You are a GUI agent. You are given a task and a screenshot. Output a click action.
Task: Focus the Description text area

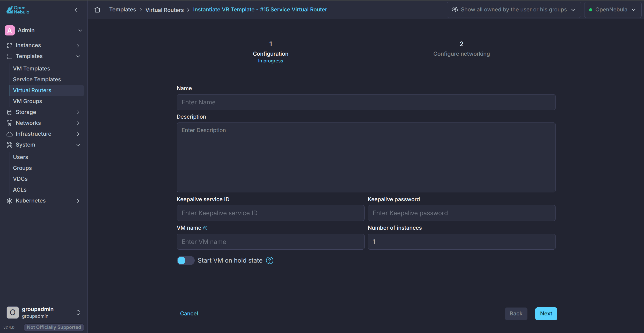(x=366, y=157)
